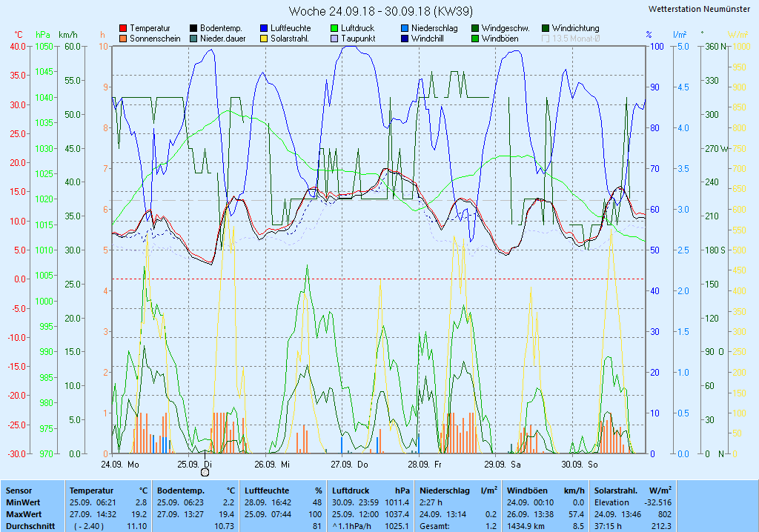Click the 'Windböen' column header in the stats table

(x=527, y=491)
